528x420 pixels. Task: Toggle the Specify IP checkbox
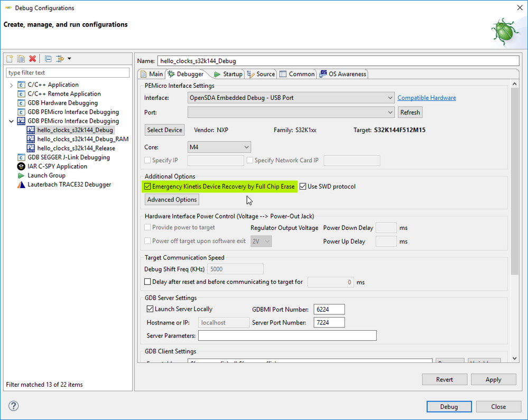(147, 160)
